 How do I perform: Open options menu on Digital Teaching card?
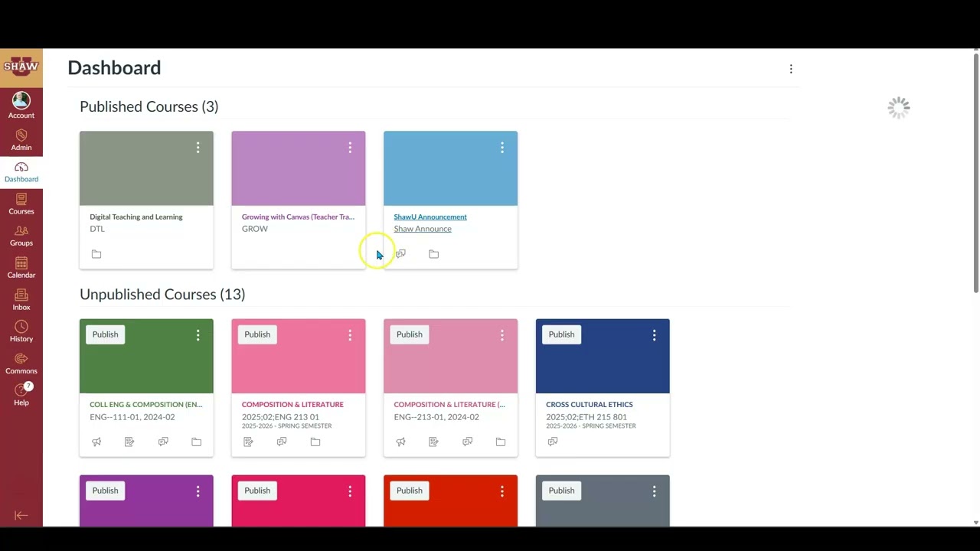tap(198, 147)
